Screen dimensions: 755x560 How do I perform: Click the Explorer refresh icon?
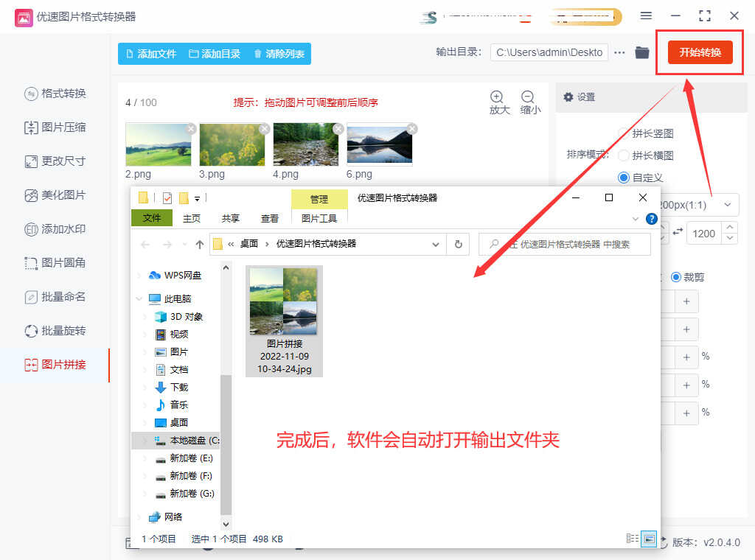458,244
